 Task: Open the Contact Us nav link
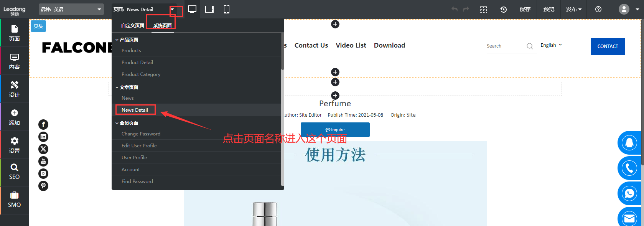pos(311,45)
